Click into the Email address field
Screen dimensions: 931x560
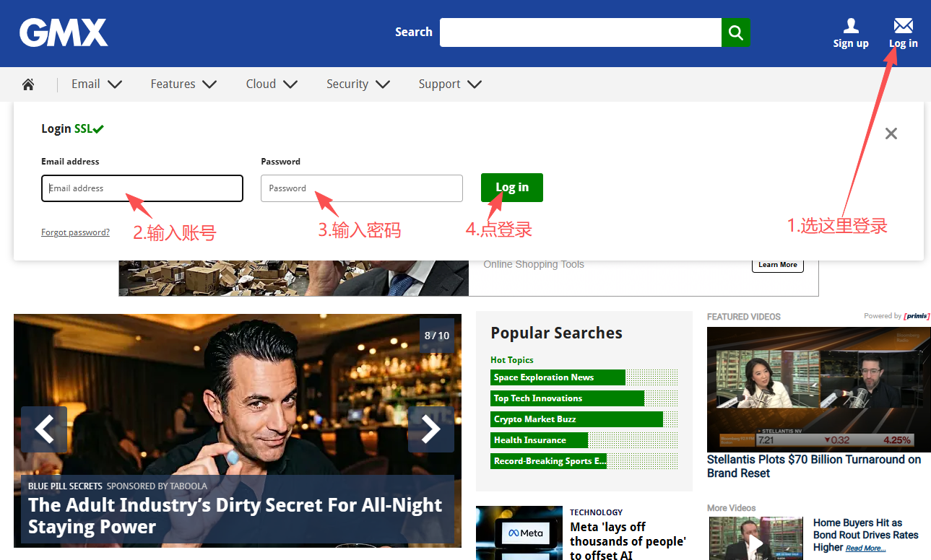[x=142, y=188]
